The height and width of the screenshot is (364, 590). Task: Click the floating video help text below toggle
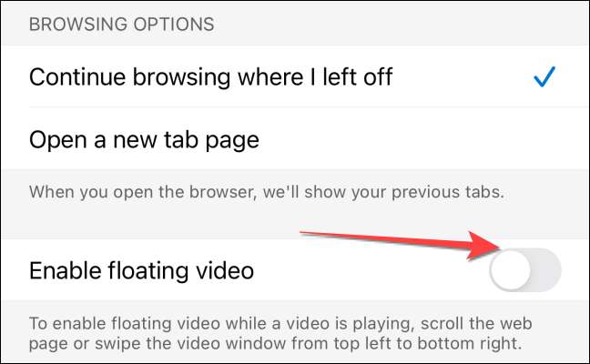pyautogui.click(x=280, y=333)
